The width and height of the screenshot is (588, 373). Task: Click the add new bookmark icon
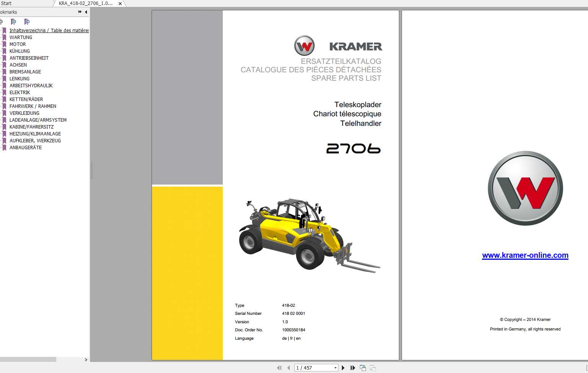point(13,22)
